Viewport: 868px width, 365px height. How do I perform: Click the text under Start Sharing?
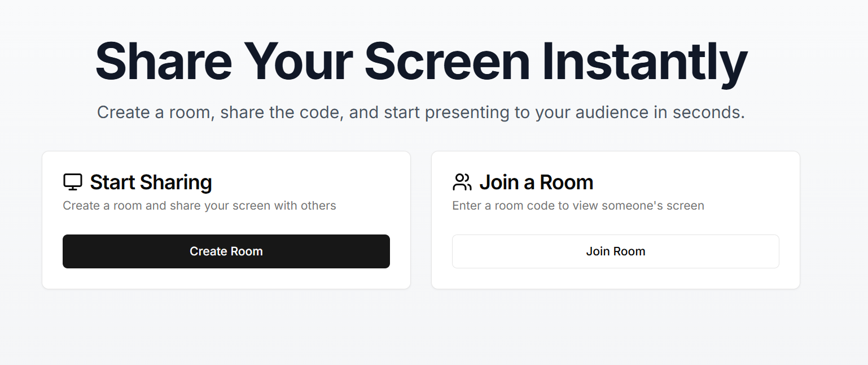199,206
